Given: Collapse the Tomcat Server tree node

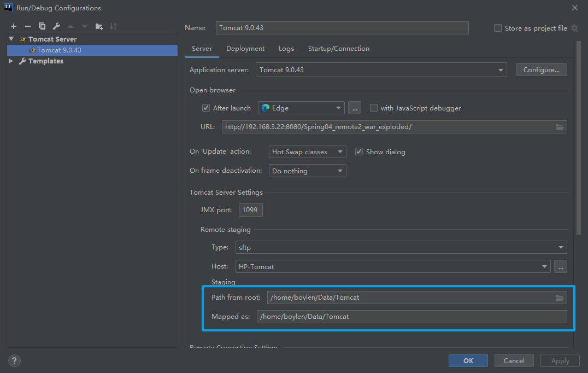Looking at the screenshot, I should [11, 39].
